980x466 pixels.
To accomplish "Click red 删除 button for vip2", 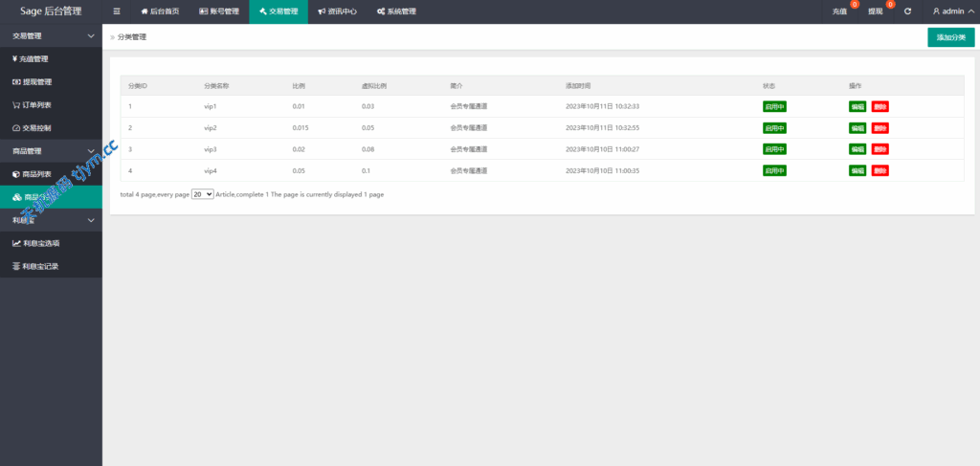I will 880,128.
